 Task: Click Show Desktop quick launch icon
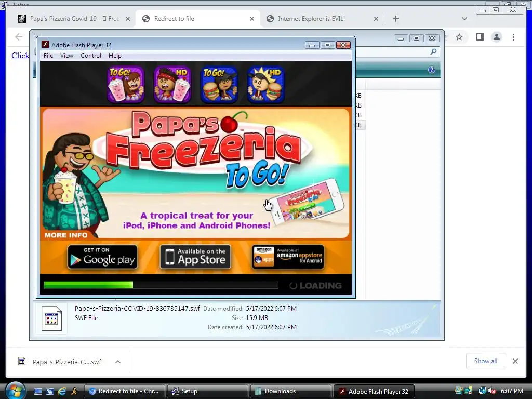tap(37, 391)
